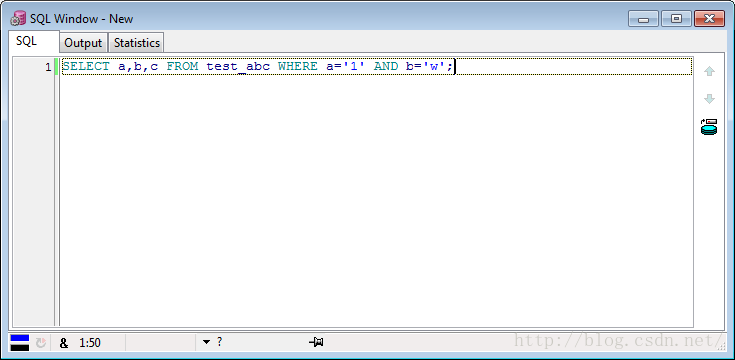This screenshot has width=735, height=360.
Task: Maximize the SQL Window
Action: tap(676, 19)
